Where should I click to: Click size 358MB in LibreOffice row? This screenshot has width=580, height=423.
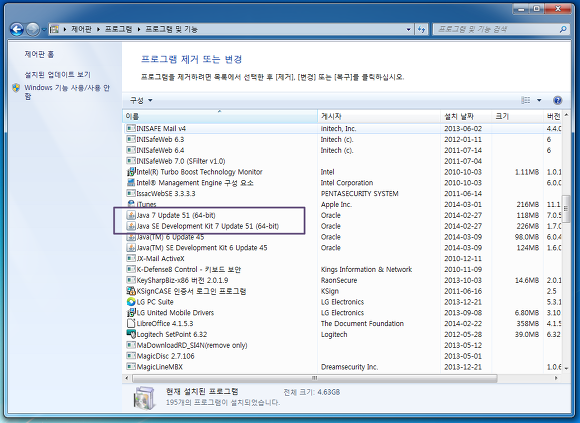pos(527,324)
